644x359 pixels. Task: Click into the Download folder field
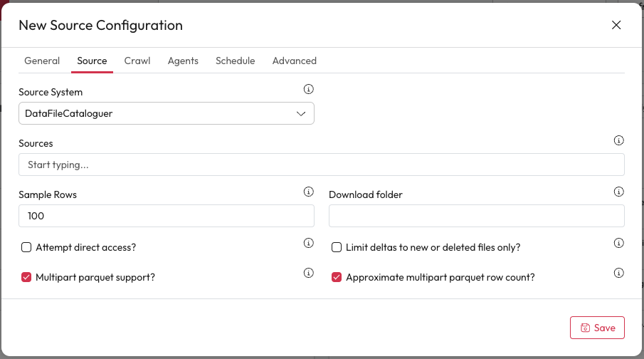pyautogui.click(x=476, y=216)
